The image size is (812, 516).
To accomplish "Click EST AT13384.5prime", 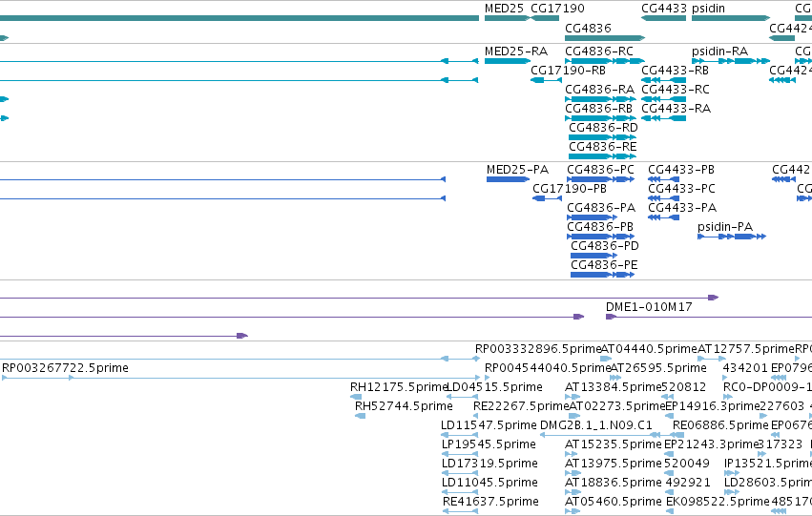I will click(614, 387).
